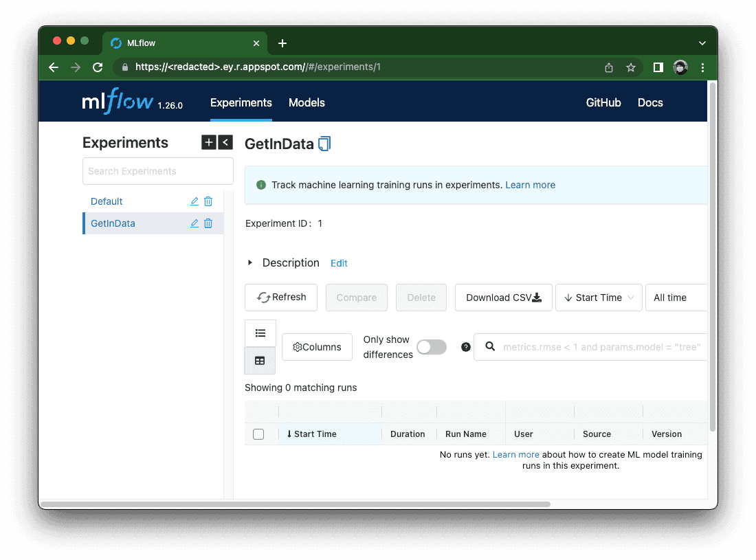Click the green info icon in the banner
756x560 pixels.
pyautogui.click(x=261, y=185)
